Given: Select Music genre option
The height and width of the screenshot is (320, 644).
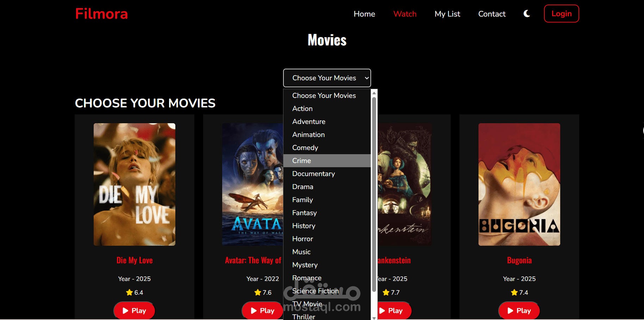Looking at the screenshot, I should click(327, 252).
